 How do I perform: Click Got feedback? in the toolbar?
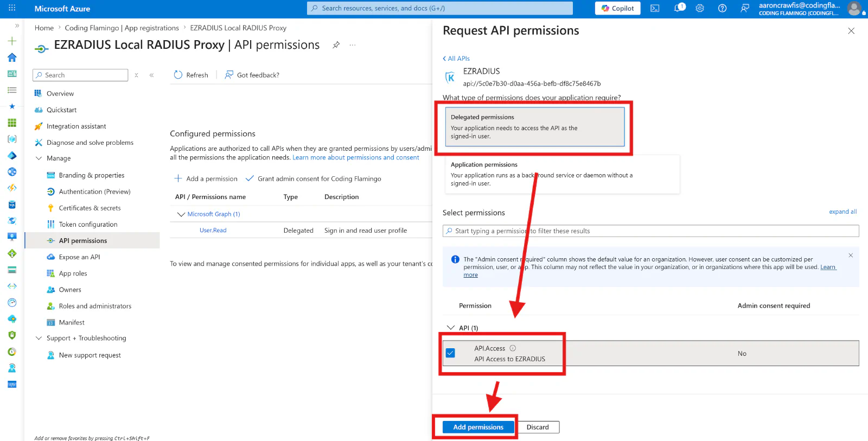[252, 75]
